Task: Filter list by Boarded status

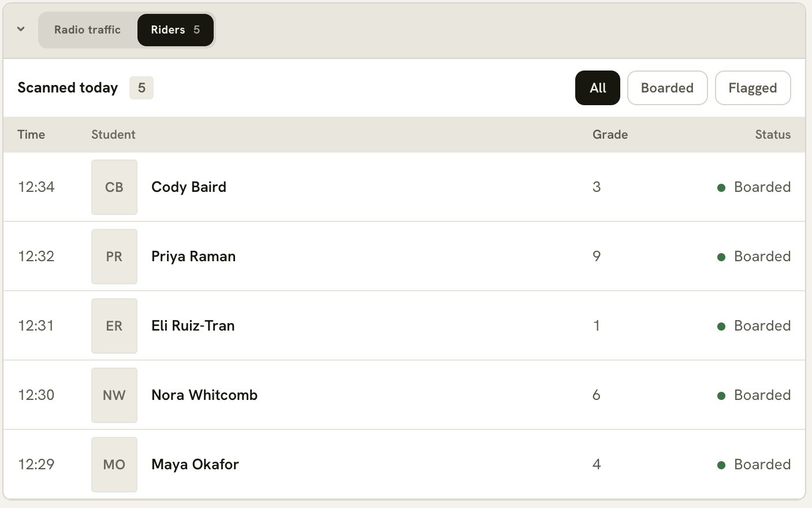Action: (x=667, y=88)
